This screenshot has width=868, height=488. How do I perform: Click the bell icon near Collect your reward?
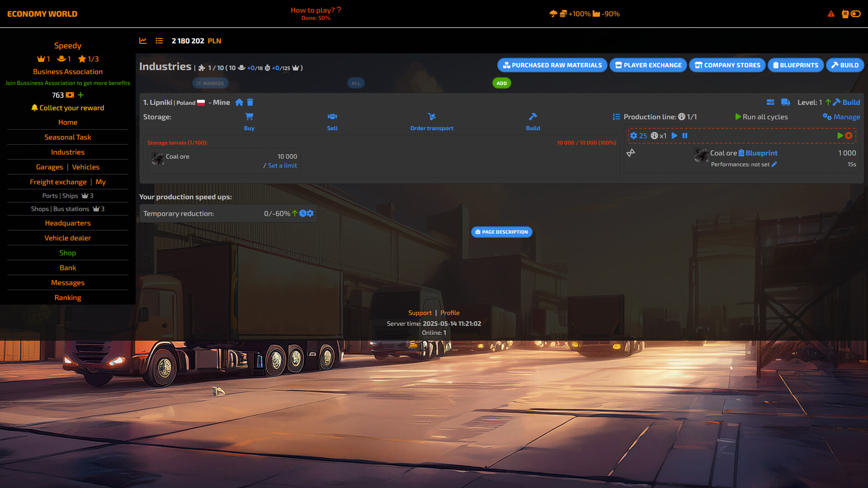pyautogui.click(x=34, y=108)
